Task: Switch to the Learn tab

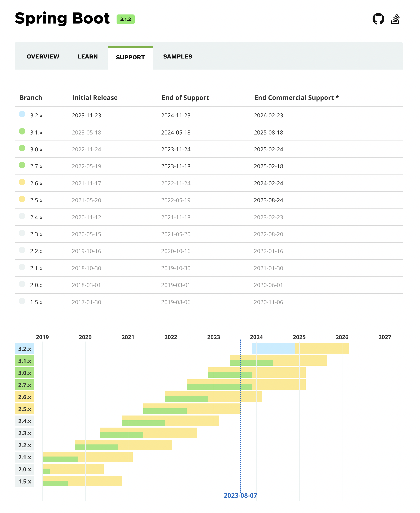Action: tap(88, 57)
